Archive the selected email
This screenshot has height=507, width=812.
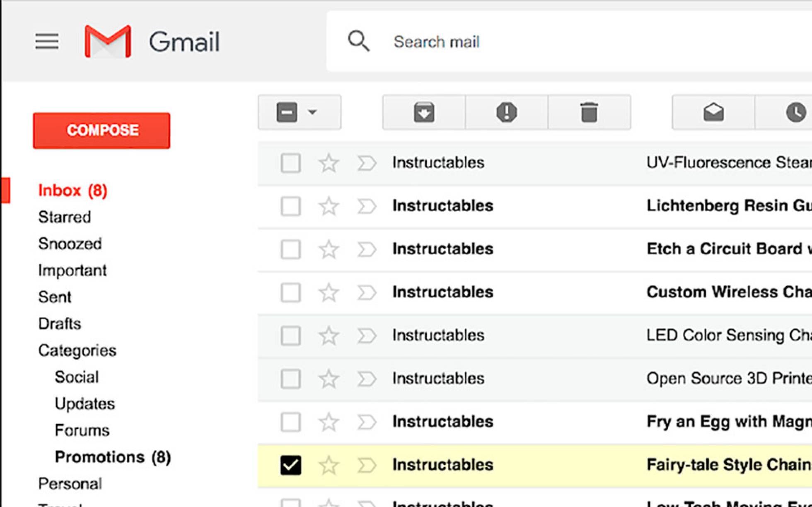[423, 112]
